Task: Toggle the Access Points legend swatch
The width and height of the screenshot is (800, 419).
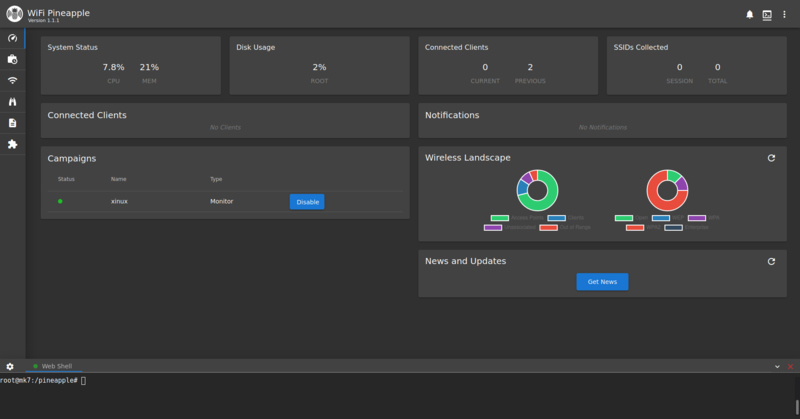Action: (499, 217)
